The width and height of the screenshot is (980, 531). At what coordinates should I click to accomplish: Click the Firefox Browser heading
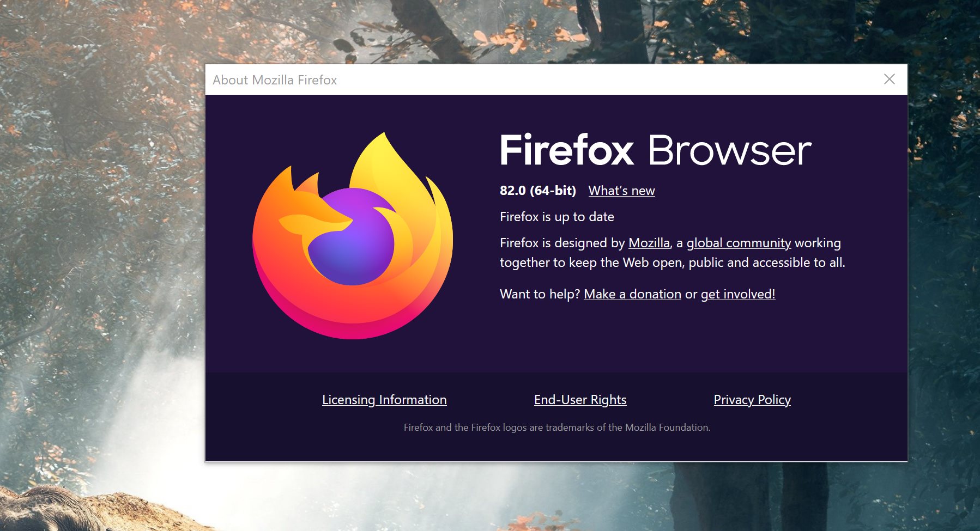[x=656, y=150]
